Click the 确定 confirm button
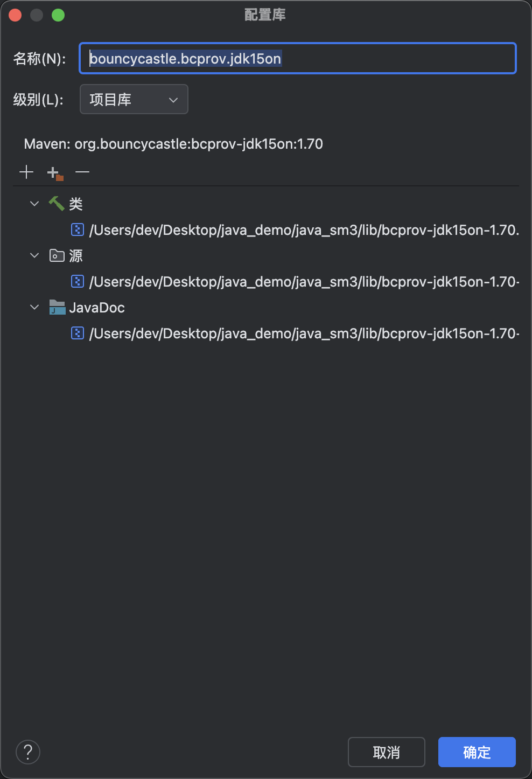The height and width of the screenshot is (779, 532). coord(477,752)
